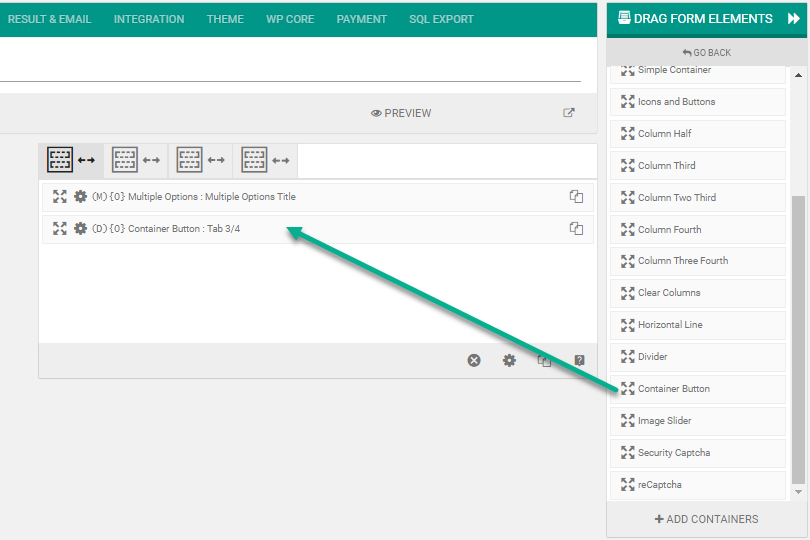810x540 pixels.
Task: Switch to the second container tab
Action: point(136,160)
